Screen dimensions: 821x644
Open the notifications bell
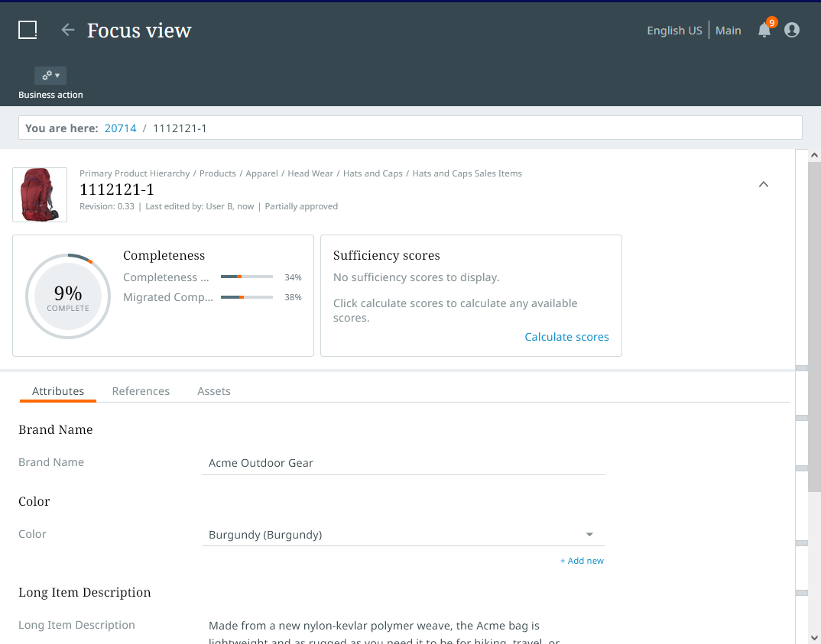pyautogui.click(x=764, y=30)
